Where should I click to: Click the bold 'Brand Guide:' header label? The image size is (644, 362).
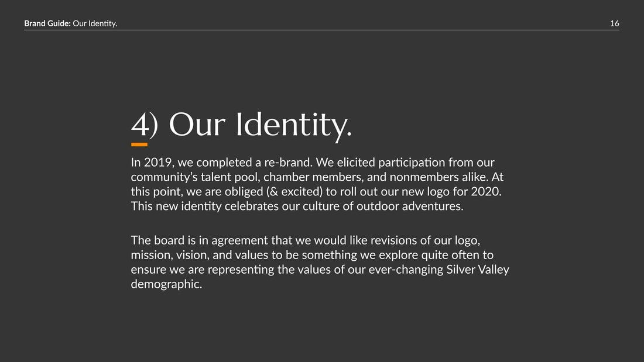[47, 23]
